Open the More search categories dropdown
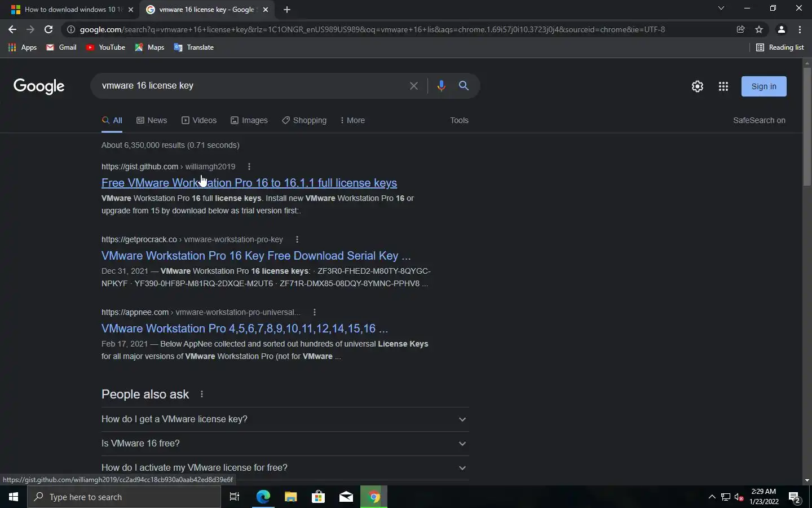Image resolution: width=812 pixels, height=508 pixels. 352,120
